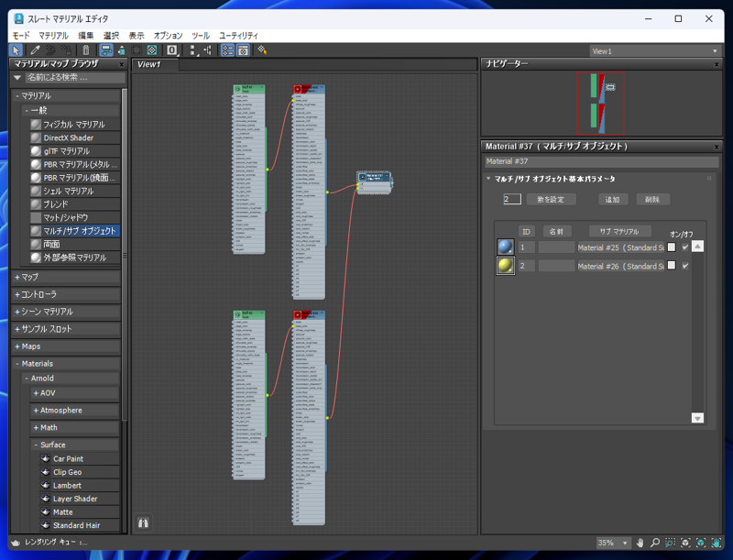The image size is (733, 560).
Task: Expand the コントローラ group
Action: [66, 294]
